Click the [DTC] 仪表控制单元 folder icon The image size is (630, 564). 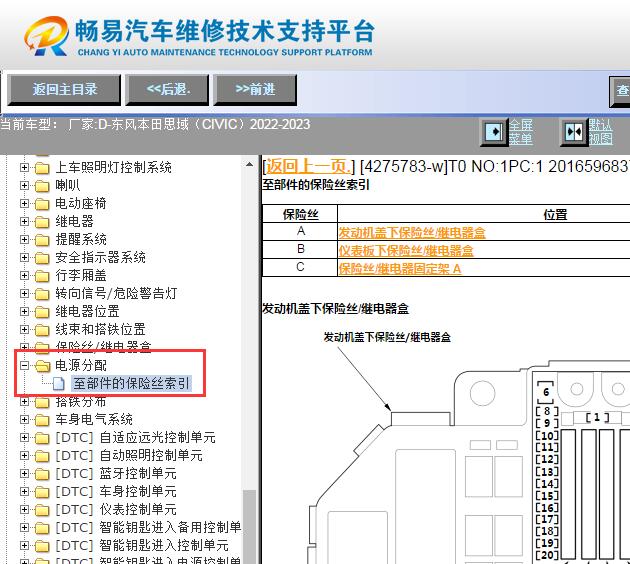pyautogui.click(x=42, y=510)
